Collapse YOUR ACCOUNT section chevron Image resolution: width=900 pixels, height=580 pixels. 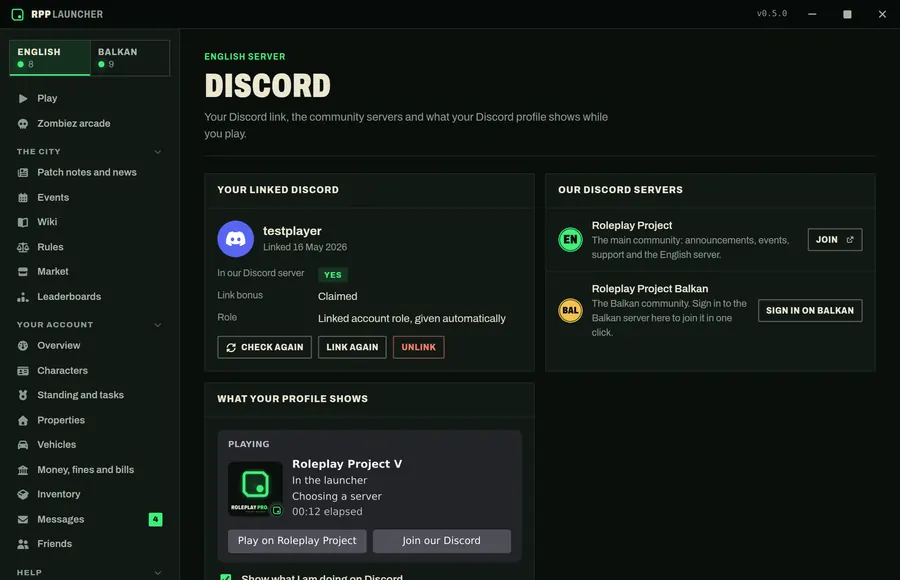point(158,325)
